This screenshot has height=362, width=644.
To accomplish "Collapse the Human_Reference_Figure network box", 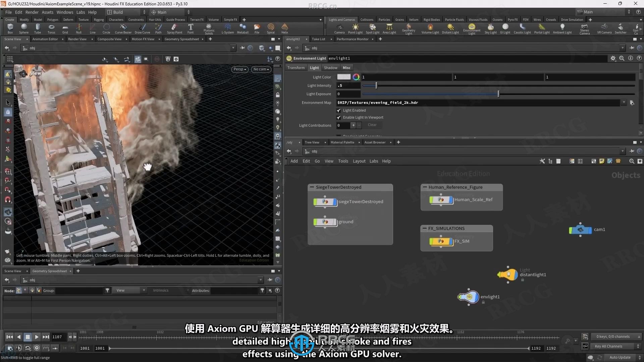I will click(x=425, y=187).
